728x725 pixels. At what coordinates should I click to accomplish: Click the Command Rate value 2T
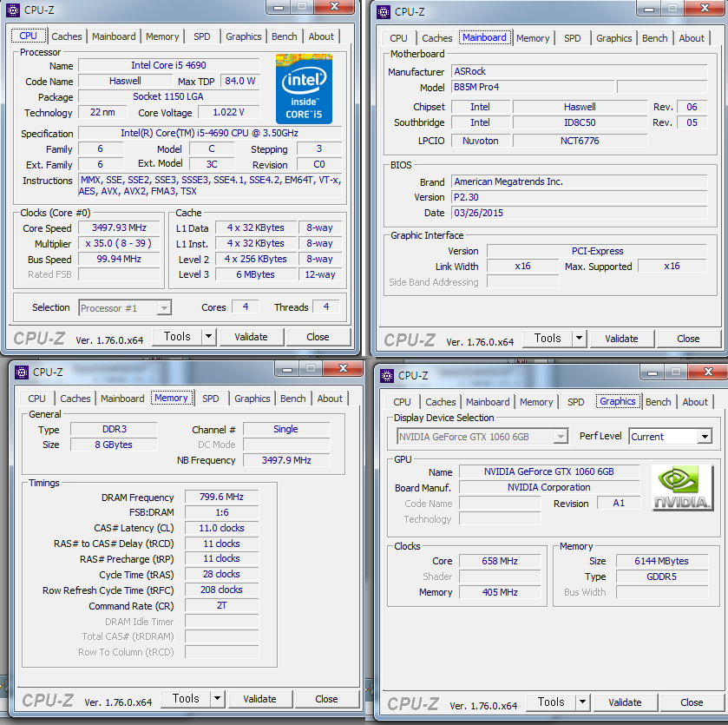pyautogui.click(x=222, y=606)
